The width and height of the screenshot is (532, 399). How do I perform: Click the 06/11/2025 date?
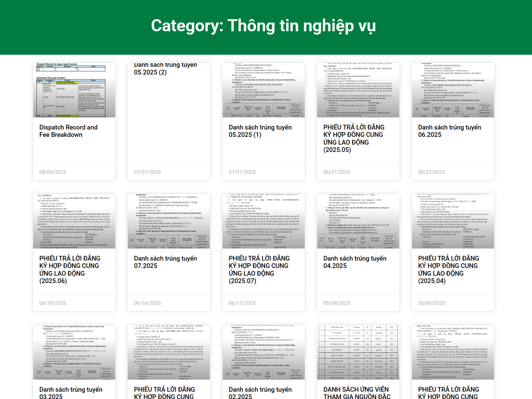tap(242, 303)
